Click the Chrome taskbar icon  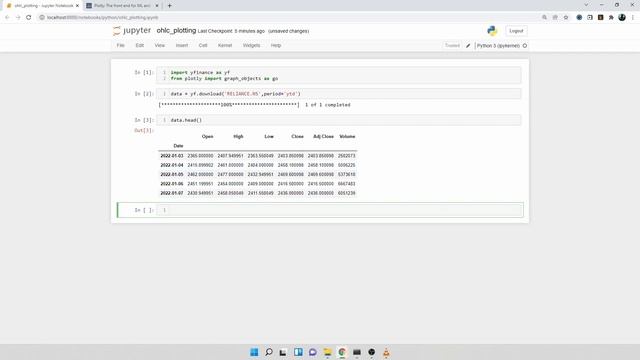pos(342,352)
